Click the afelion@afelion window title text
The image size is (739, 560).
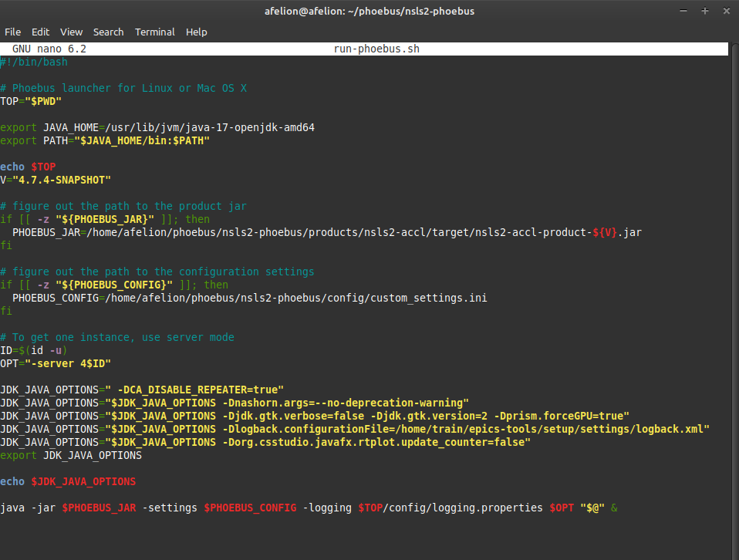coord(369,11)
